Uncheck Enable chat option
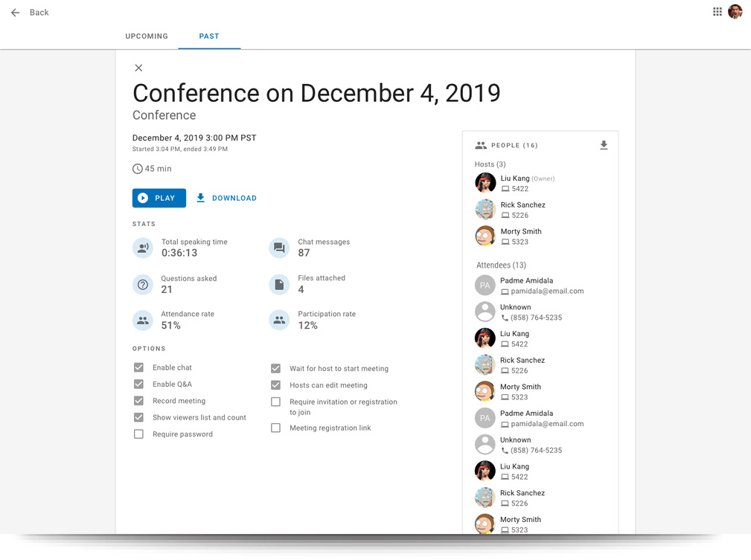The image size is (751, 560). click(138, 367)
